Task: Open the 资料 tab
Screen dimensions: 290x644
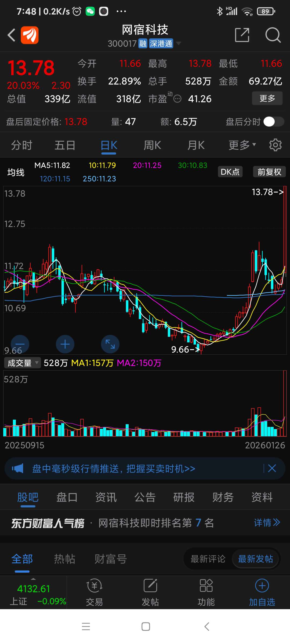Action: click(262, 497)
